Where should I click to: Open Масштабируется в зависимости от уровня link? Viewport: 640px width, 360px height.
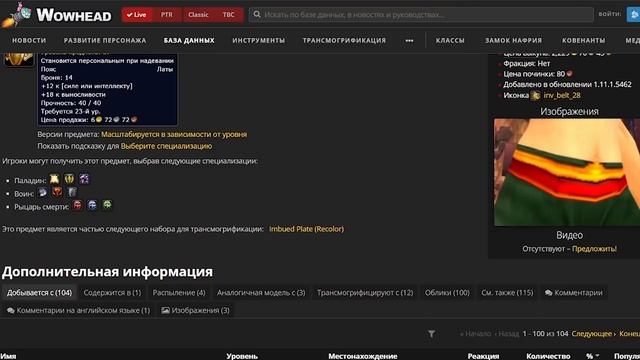pyautogui.click(x=174, y=134)
